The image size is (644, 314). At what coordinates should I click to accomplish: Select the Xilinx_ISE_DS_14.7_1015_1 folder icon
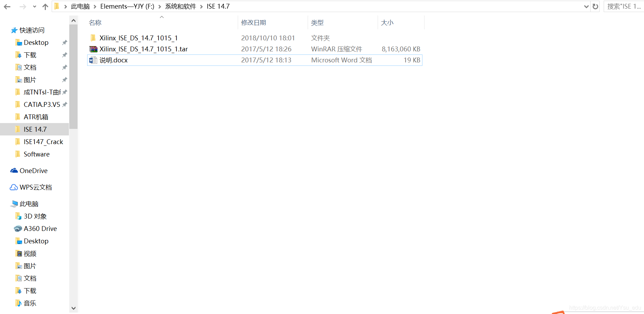point(93,38)
